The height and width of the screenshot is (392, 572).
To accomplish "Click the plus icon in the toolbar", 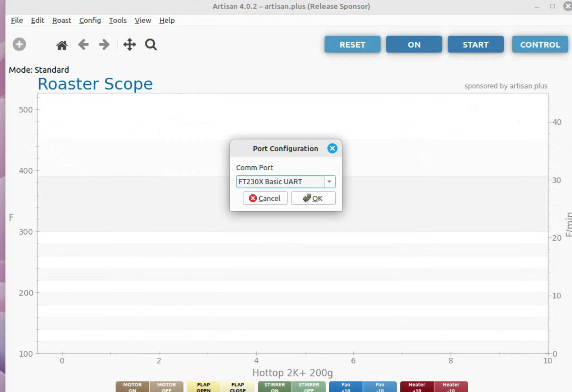I will point(19,44).
